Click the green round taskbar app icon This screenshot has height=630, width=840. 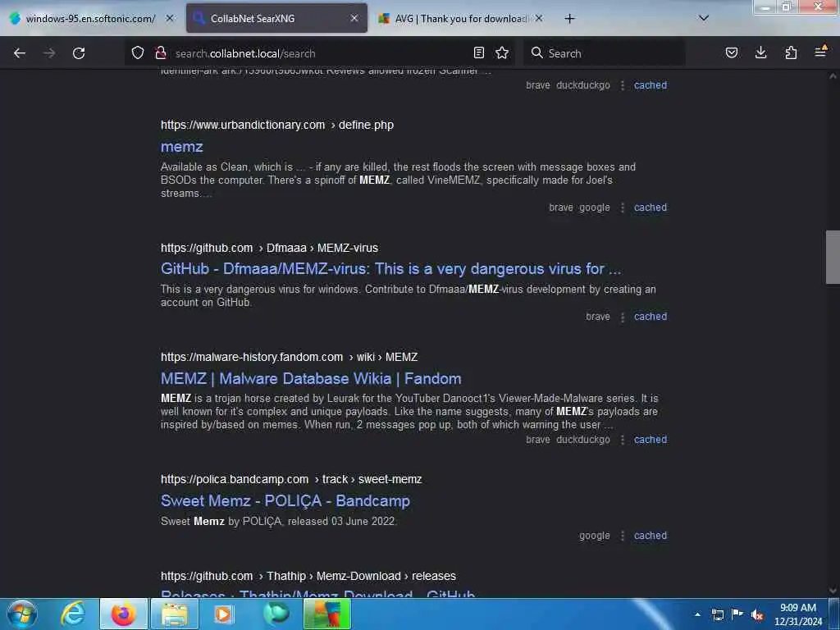276,614
